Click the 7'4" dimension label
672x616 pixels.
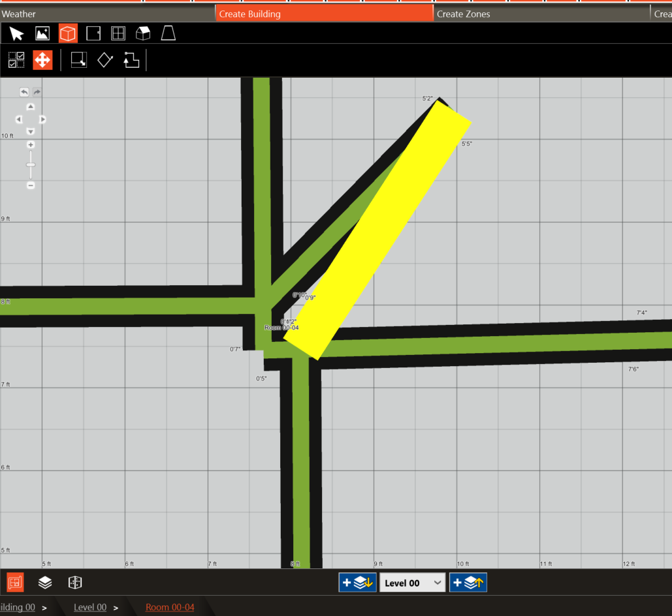click(x=641, y=313)
